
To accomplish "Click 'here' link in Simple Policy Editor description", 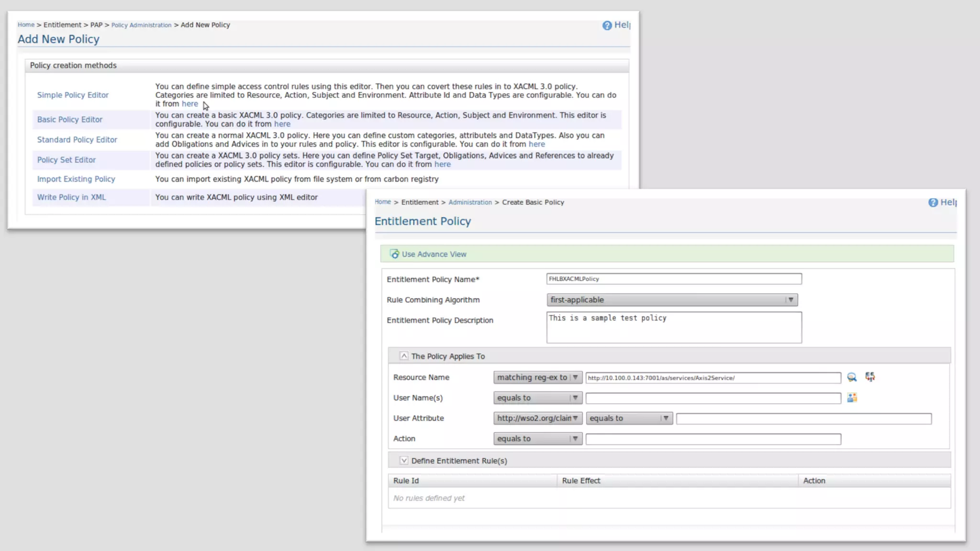I will point(189,104).
